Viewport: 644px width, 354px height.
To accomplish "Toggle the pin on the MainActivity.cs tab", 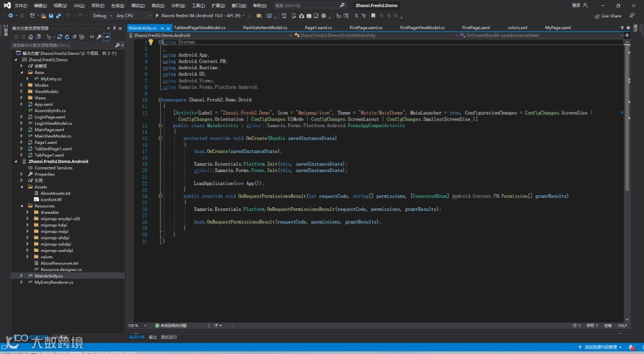I will [x=162, y=28].
